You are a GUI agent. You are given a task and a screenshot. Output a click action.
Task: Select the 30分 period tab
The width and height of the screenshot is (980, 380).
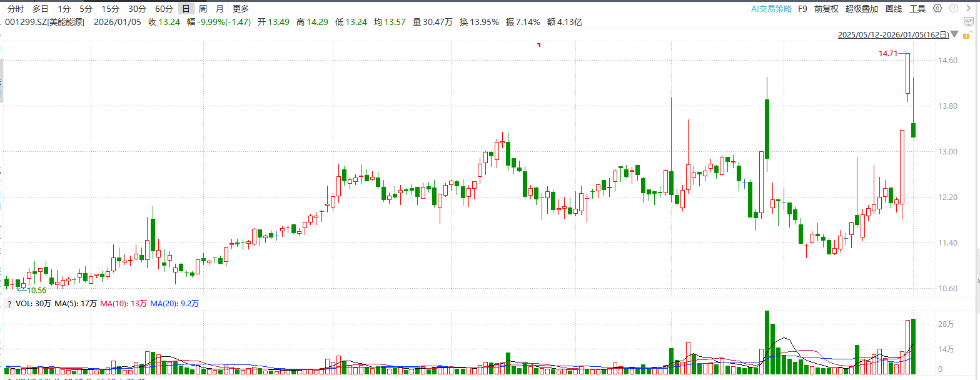tap(137, 9)
